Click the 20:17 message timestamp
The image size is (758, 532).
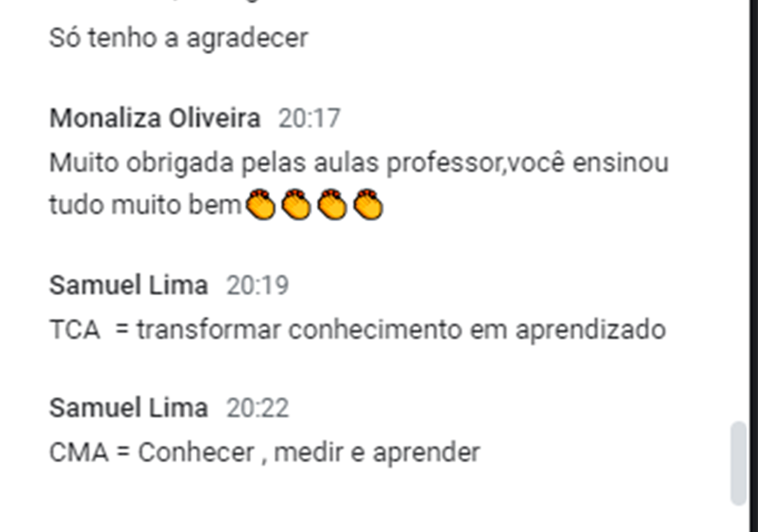(x=309, y=118)
